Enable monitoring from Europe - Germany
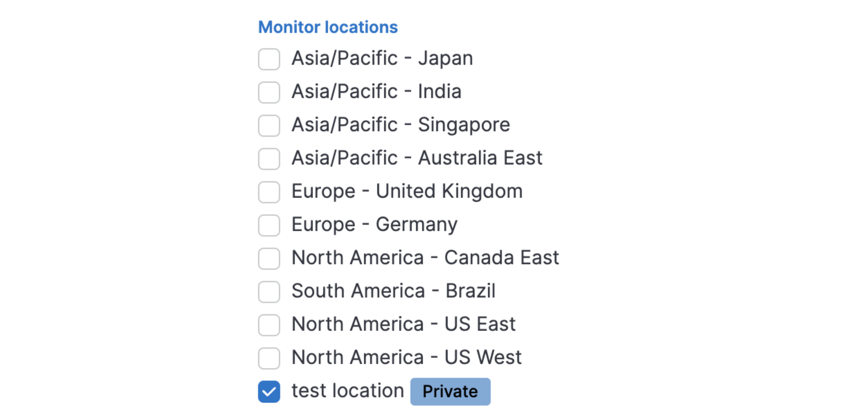The height and width of the screenshot is (418, 868). click(268, 225)
